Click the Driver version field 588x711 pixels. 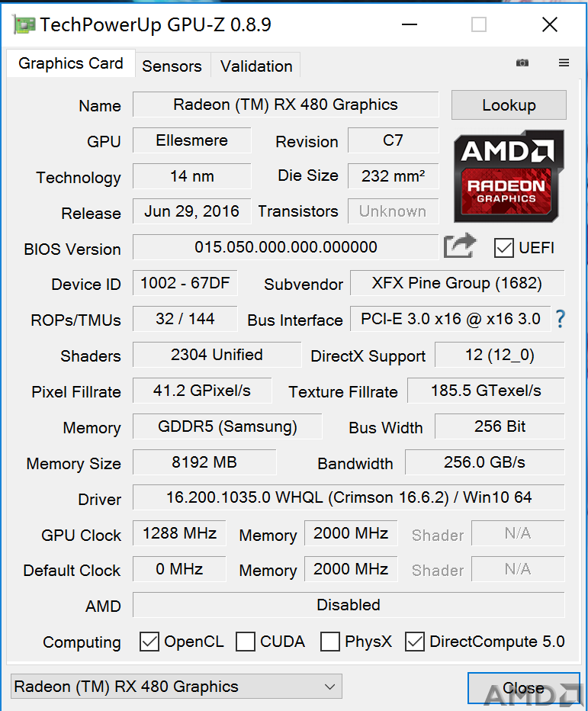[x=349, y=497]
